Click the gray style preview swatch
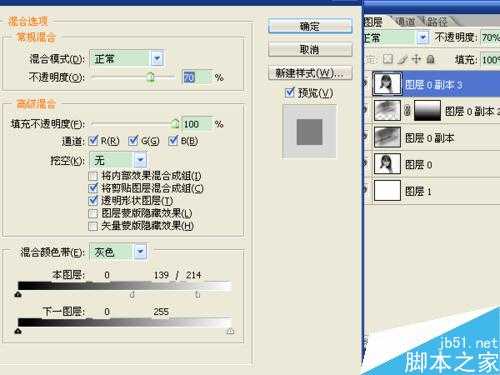The width and height of the screenshot is (500, 375). click(x=310, y=132)
